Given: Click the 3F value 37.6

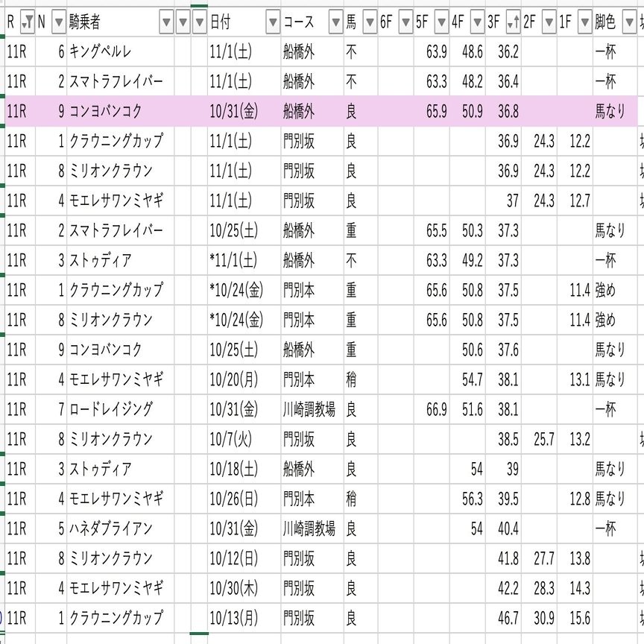Looking at the screenshot, I should click(508, 350).
